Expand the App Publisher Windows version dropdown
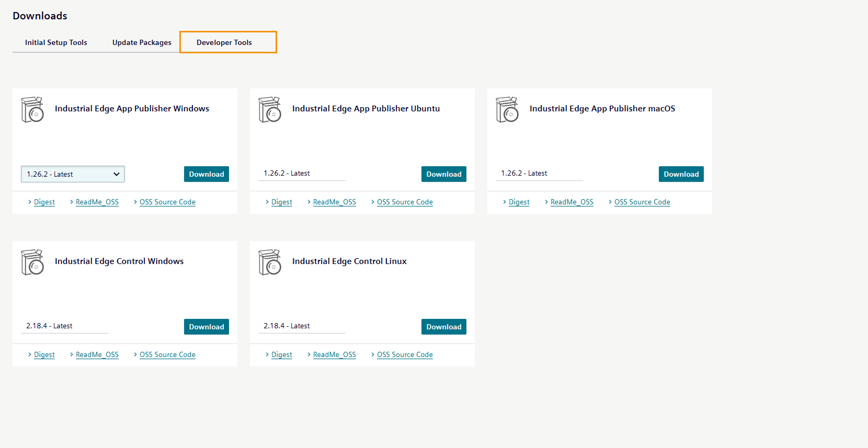This screenshot has width=868, height=448. pyautogui.click(x=73, y=174)
